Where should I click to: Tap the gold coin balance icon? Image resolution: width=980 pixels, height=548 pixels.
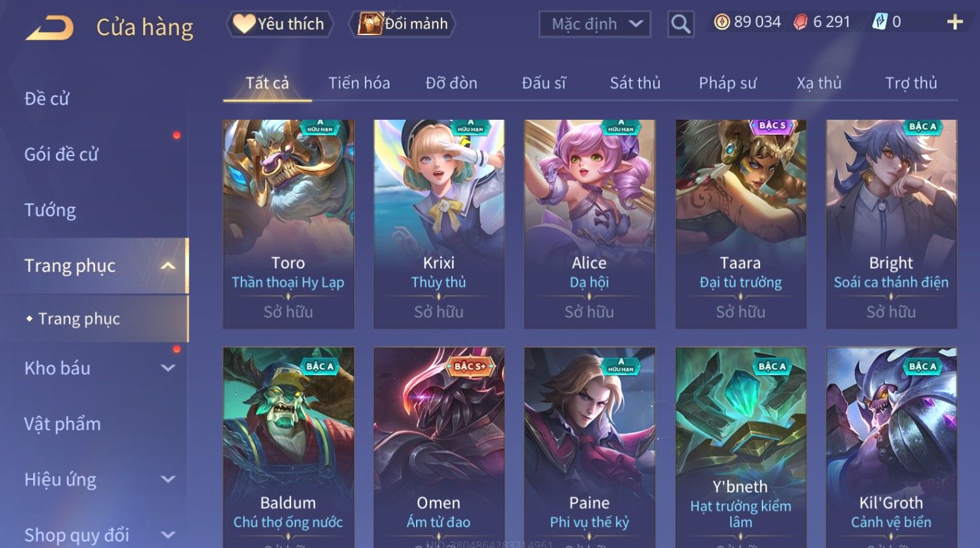pos(721,22)
